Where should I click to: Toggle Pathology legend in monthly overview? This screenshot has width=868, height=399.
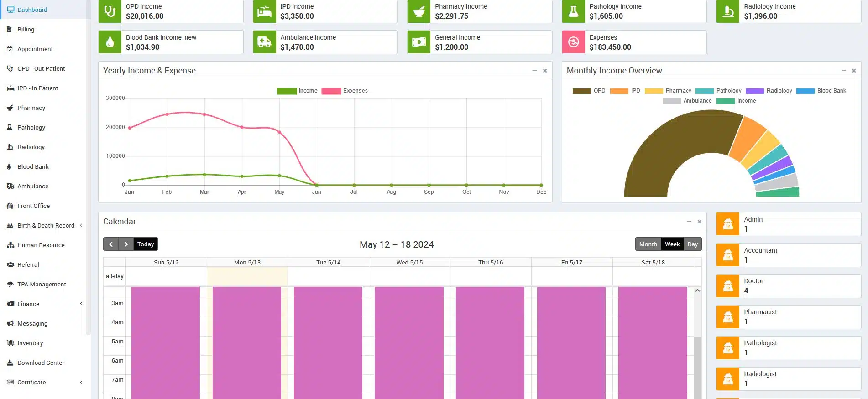click(x=718, y=91)
